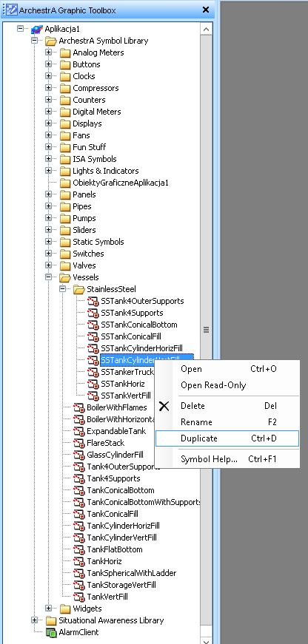Click the Tank4Supports symbol icon

[79, 478]
